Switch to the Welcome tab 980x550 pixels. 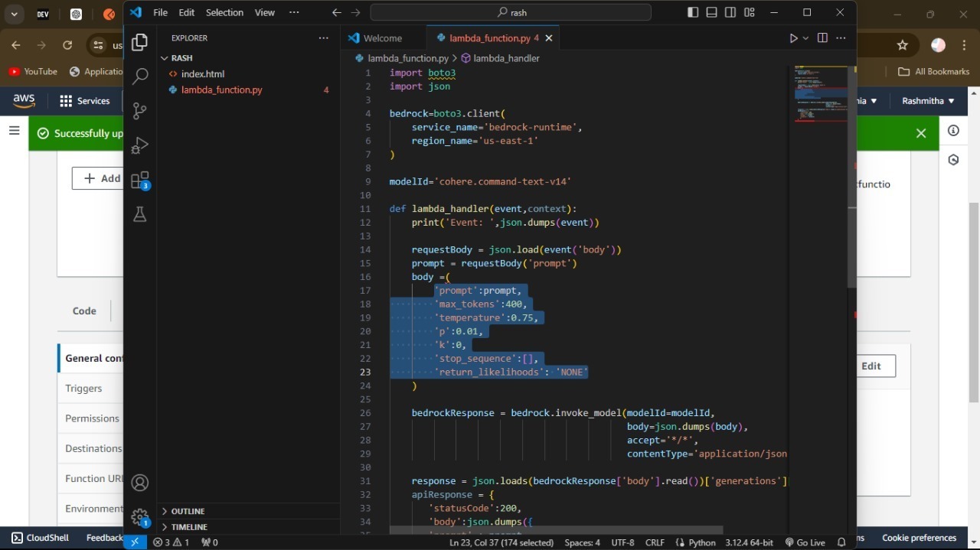[x=382, y=38]
